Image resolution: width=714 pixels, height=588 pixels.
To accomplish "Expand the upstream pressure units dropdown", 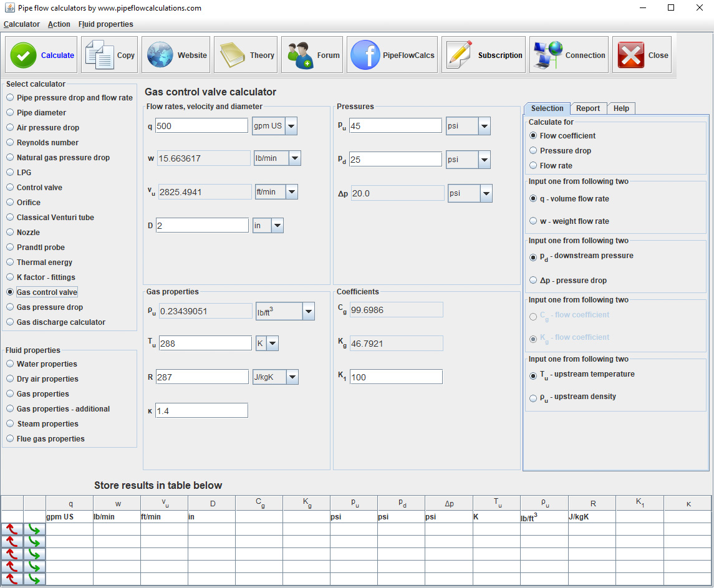I will (485, 125).
